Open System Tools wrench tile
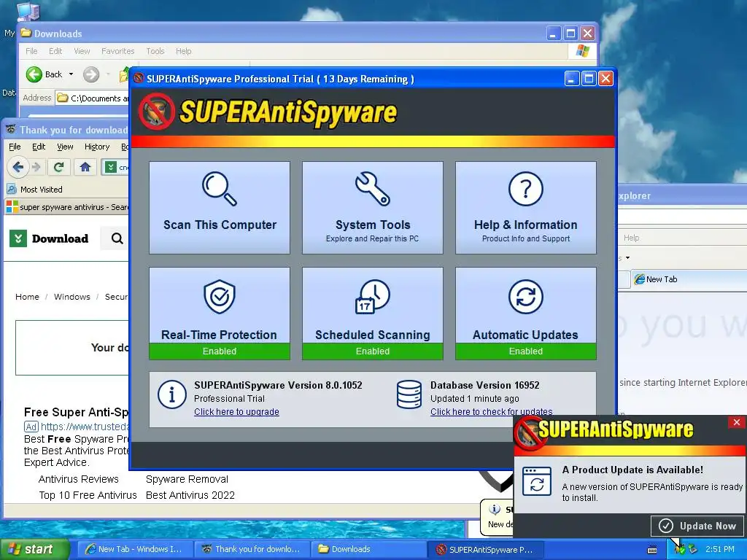747x560 pixels. point(373,208)
